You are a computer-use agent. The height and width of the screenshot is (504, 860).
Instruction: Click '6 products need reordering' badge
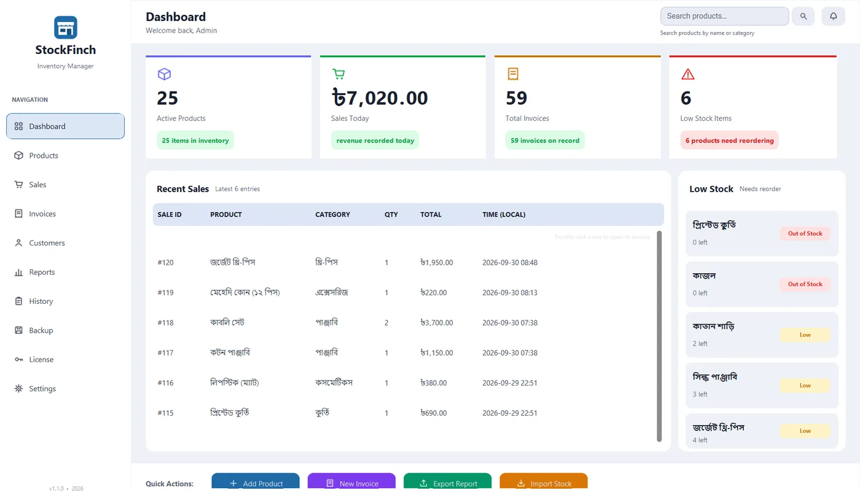(x=730, y=140)
